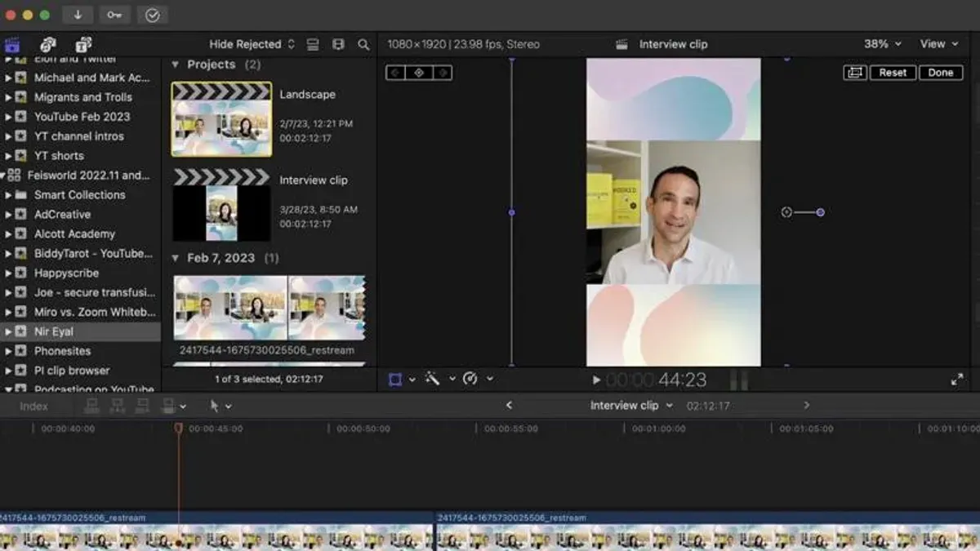The width and height of the screenshot is (980, 551).
Task: Expand the Nir Eyal event
Action: point(8,332)
